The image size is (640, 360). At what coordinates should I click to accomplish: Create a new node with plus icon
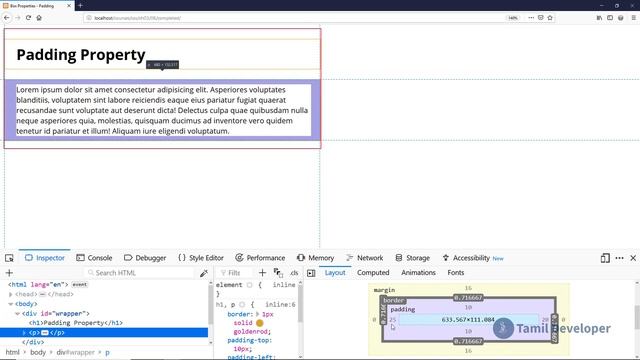[9, 273]
